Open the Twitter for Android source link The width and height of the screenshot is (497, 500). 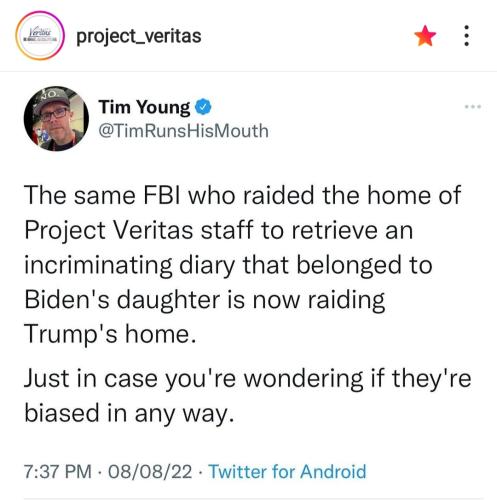(x=287, y=472)
